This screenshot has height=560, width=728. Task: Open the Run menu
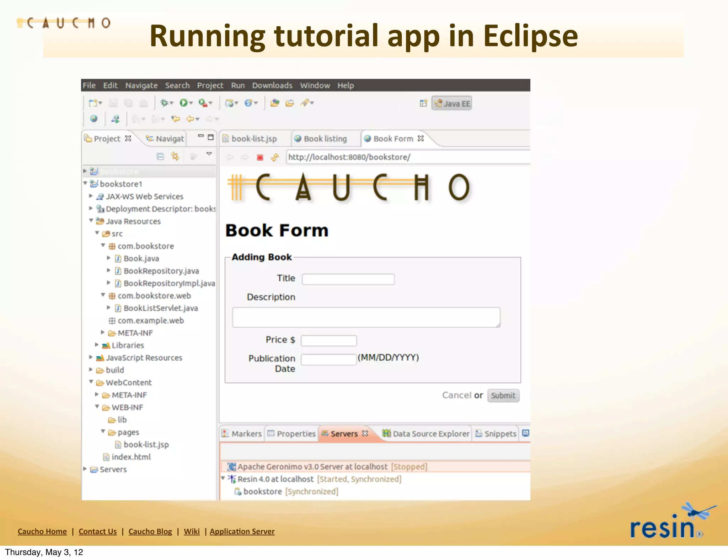click(x=238, y=85)
